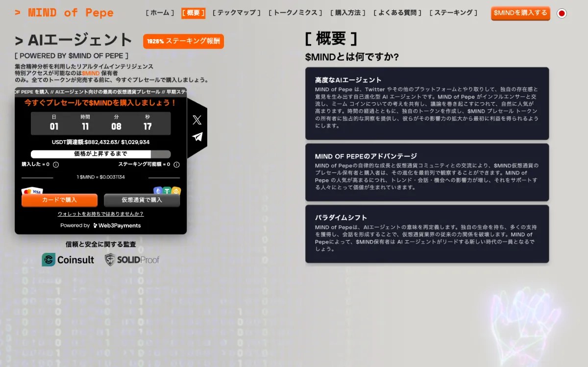Open the ステーキング可能額 info tooltip icon
The height and width of the screenshot is (367, 588).
pyautogui.click(x=176, y=165)
